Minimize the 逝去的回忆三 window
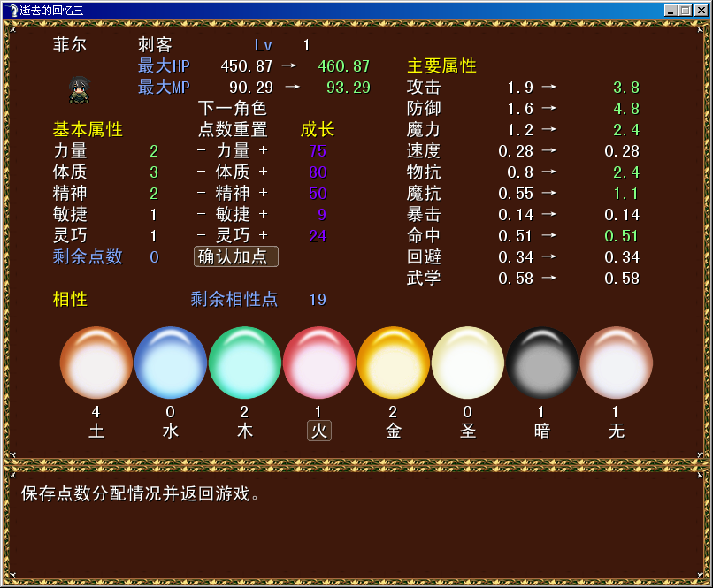This screenshot has width=713, height=588. click(671, 11)
